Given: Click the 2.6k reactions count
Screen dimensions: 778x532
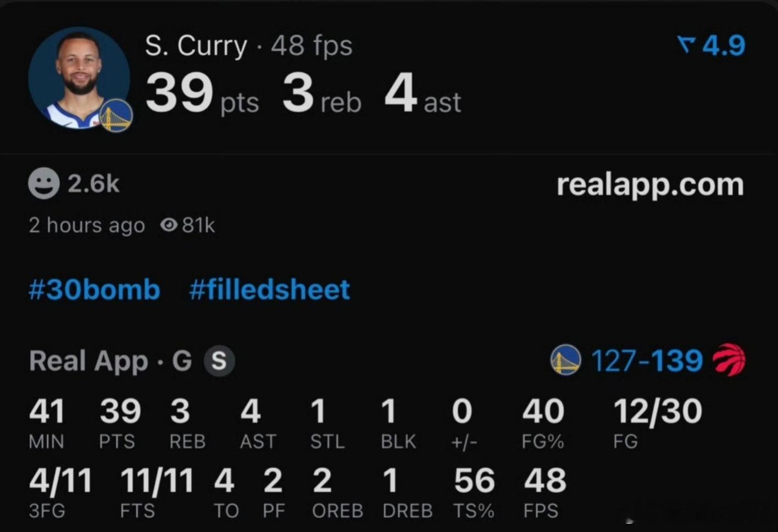Looking at the screenshot, I should coord(93,184).
